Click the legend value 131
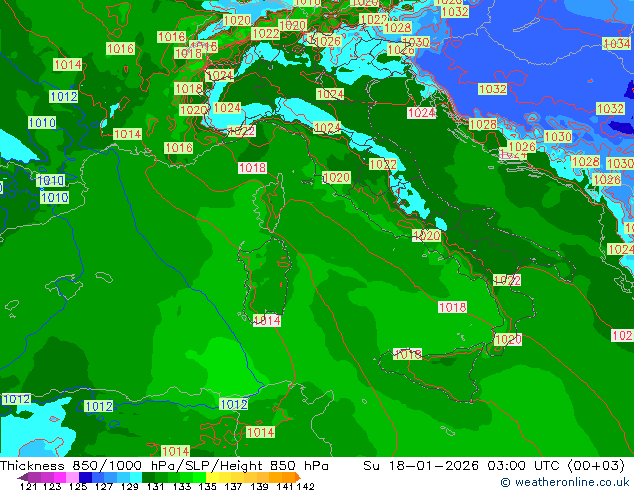634x490 pixels. [x=155, y=486]
